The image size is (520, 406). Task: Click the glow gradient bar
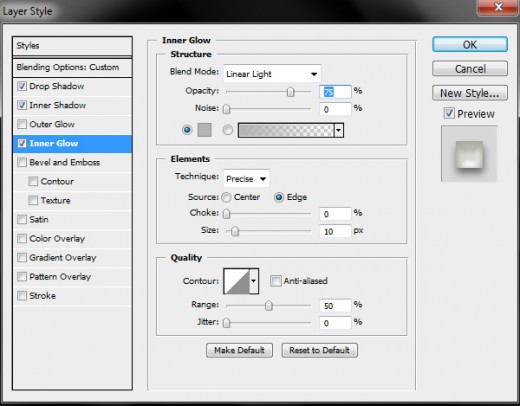click(x=286, y=130)
